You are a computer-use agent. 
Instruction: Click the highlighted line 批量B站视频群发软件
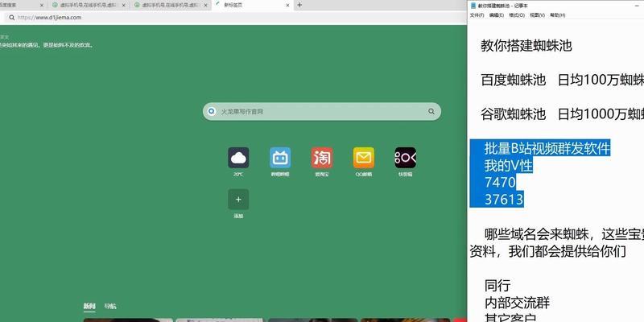pyautogui.click(x=547, y=148)
